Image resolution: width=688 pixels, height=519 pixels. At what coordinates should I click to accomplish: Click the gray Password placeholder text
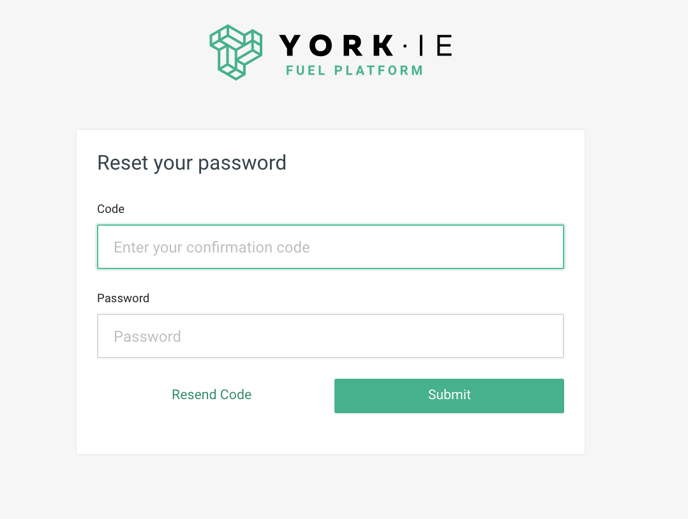147,336
